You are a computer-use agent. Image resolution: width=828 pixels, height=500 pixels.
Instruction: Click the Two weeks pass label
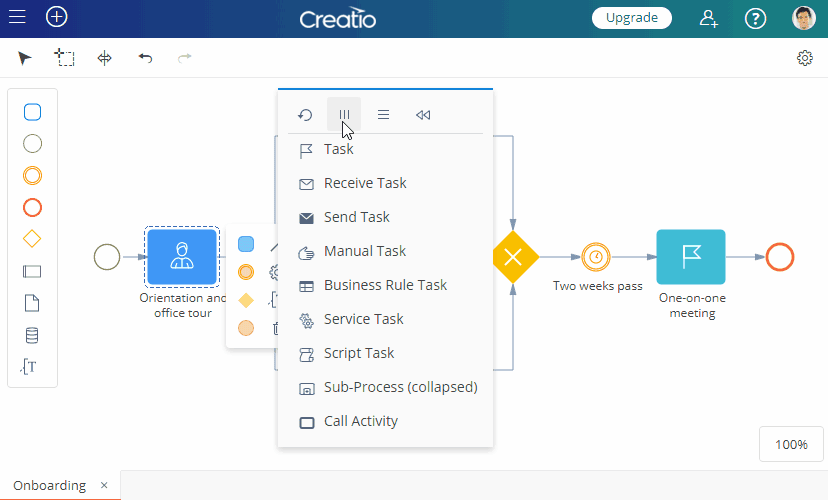(x=598, y=286)
